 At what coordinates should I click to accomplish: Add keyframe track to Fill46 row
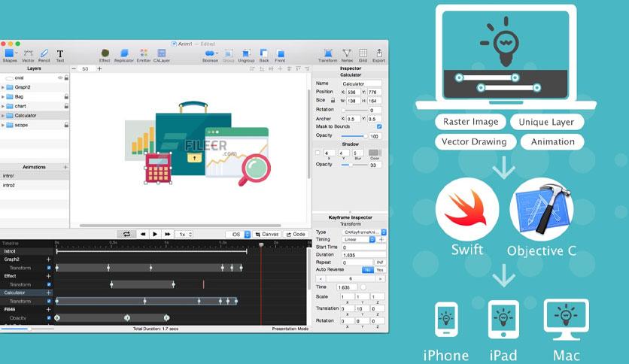[49, 310]
